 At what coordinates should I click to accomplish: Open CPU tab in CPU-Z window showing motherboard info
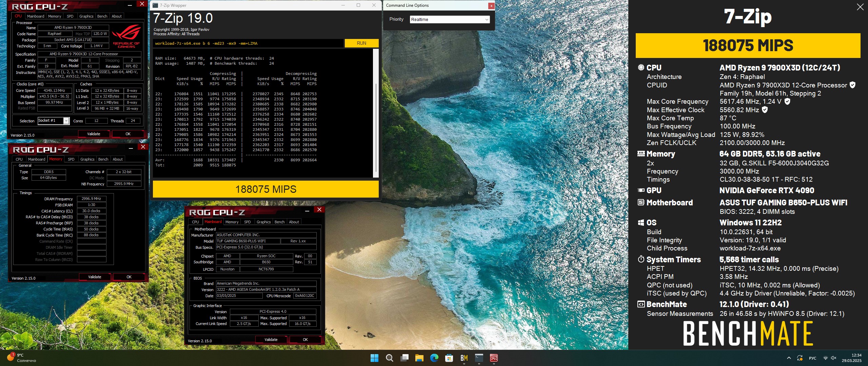pos(196,222)
